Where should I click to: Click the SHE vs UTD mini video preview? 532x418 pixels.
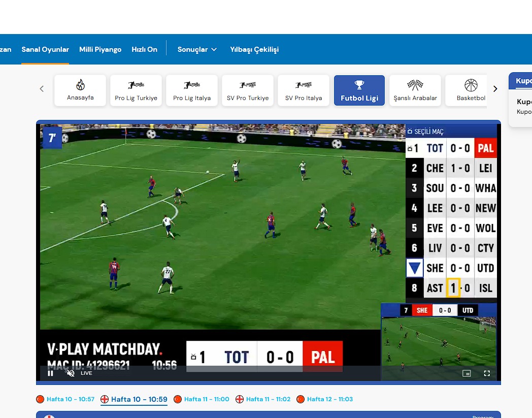(x=439, y=340)
